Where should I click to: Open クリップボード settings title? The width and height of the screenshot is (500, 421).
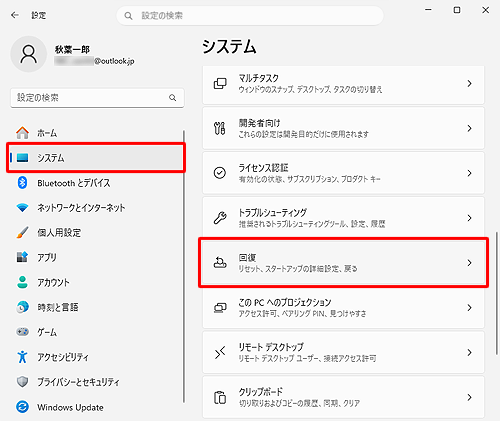261,392
